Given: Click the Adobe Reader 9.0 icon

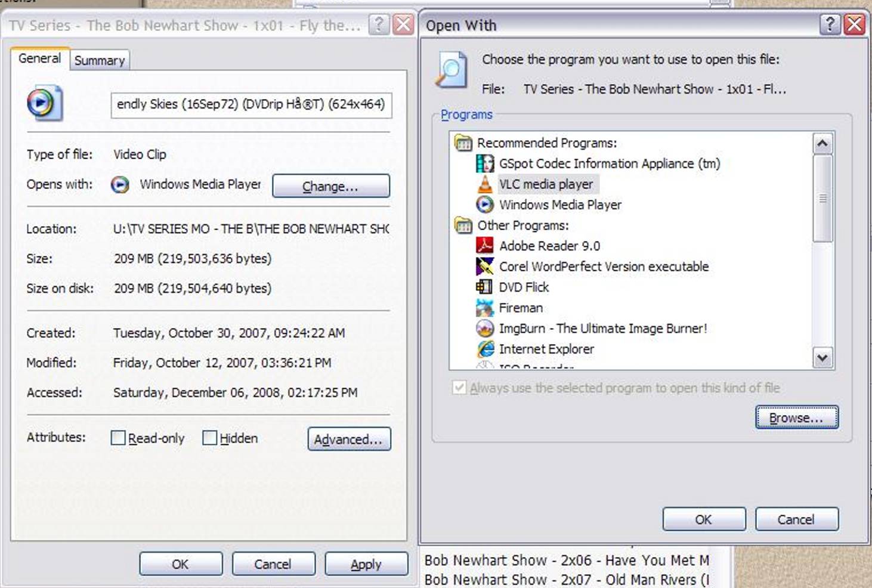Looking at the screenshot, I should pos(485,246).
